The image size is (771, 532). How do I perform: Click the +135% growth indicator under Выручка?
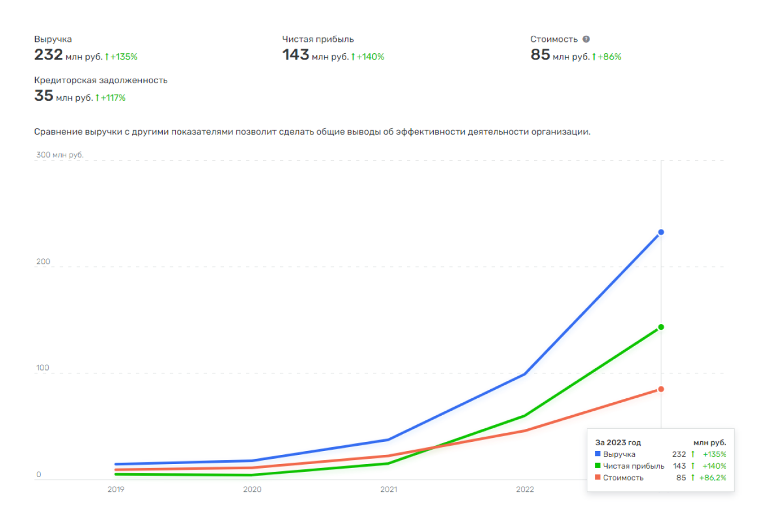(x=121, y=57)
